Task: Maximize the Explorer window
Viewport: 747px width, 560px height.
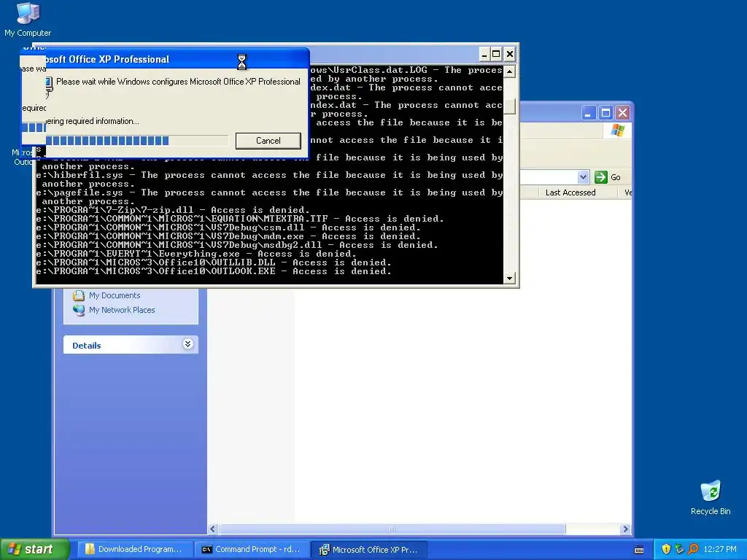Action: (605, 113)
